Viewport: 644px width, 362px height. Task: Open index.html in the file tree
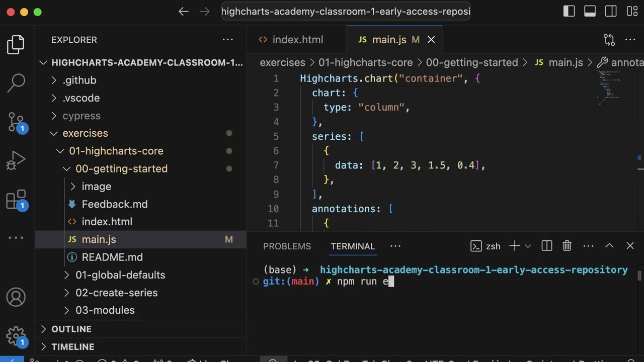(141, 222)
